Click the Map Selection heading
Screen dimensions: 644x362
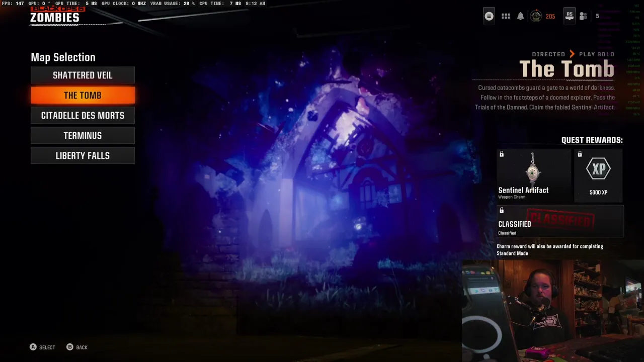click(63, 57)
